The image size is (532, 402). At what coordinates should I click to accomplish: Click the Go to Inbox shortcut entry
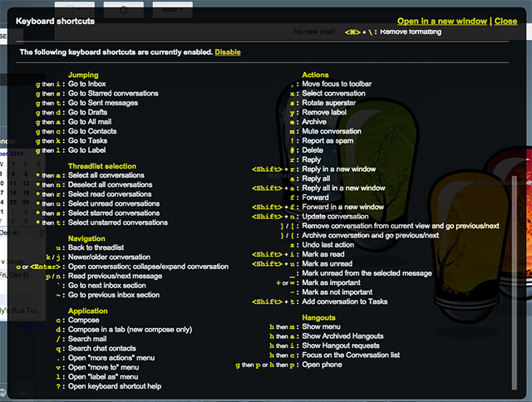click(x=86, y=84)
